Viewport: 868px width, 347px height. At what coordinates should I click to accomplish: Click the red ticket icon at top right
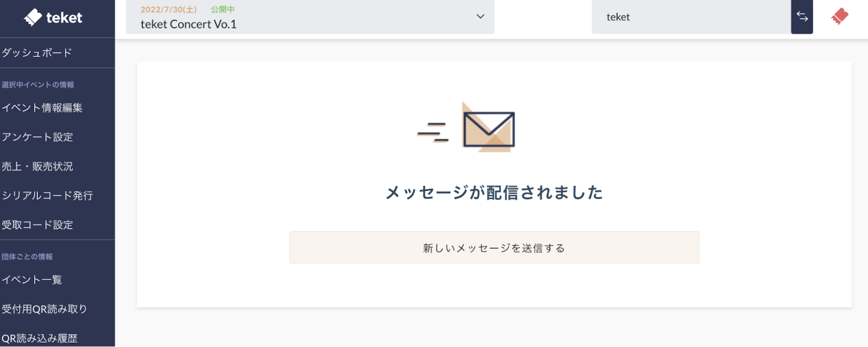click(838, 17)
